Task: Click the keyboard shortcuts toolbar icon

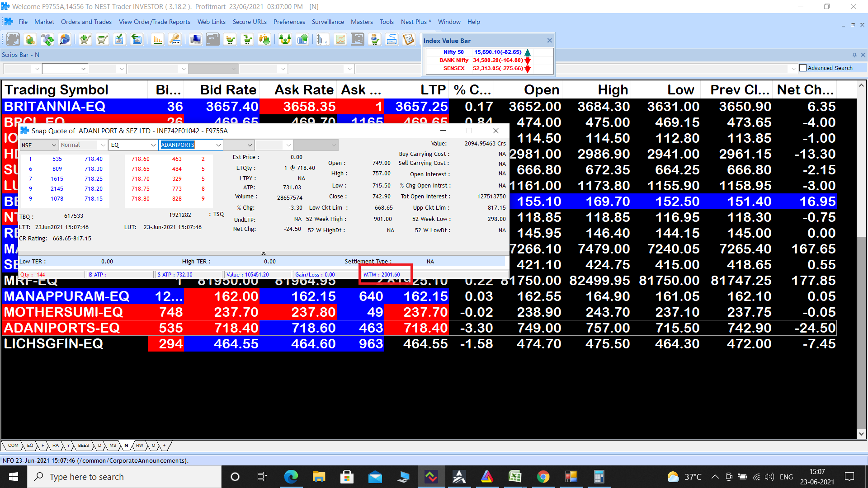Action: (392, 40)
